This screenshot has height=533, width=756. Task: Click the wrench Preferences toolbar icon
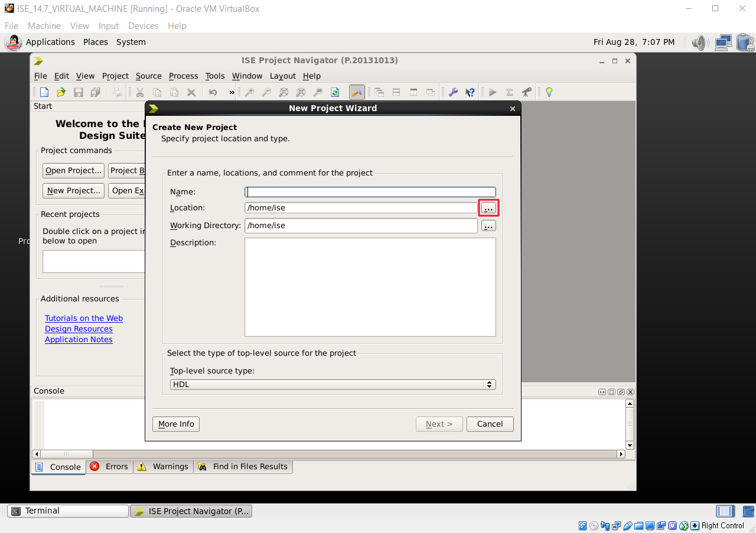[x=453, y=92]
